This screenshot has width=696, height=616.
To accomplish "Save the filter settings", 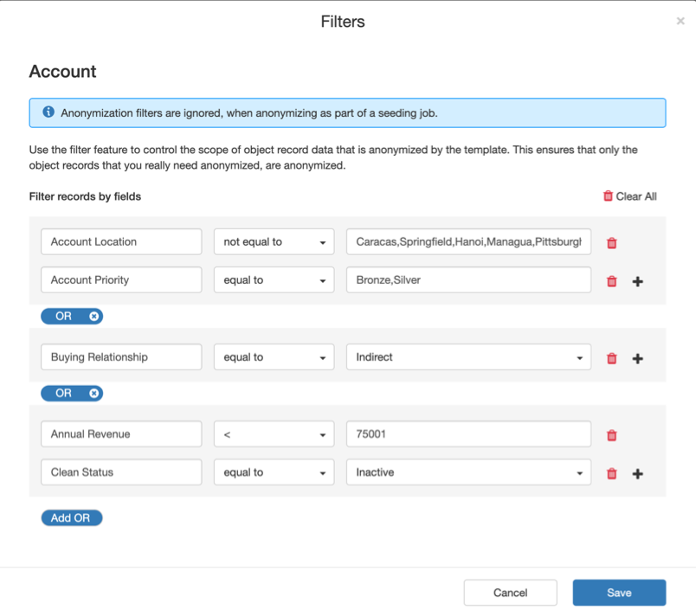I will pyautogui.click(x=619, y=593).
